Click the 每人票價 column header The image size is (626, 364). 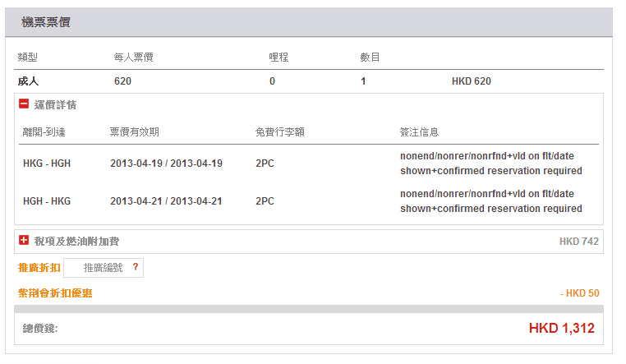pyautogui.click(x=134, y=58)
